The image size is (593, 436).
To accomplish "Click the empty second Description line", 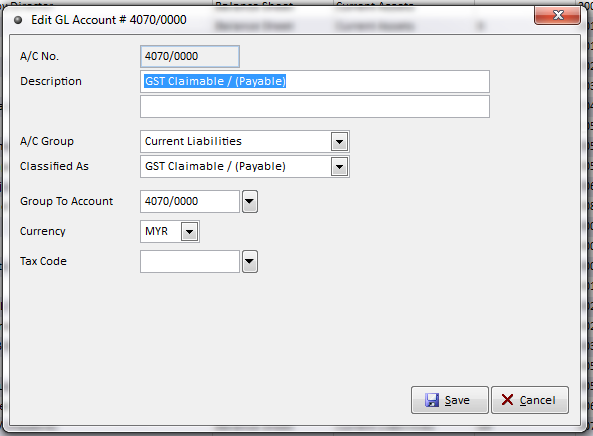I will tap(315, 106).
